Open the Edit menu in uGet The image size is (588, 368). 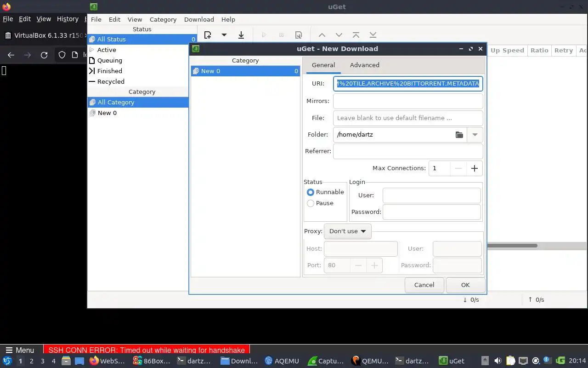pyautogui.click(x=114, y=19)
